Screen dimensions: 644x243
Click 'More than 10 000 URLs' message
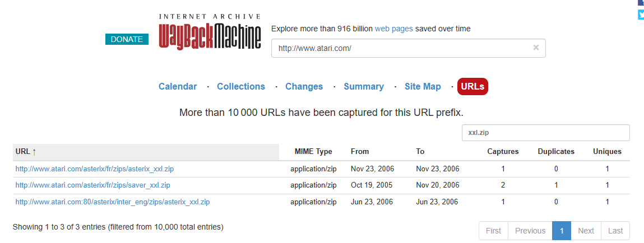(322, 112)
